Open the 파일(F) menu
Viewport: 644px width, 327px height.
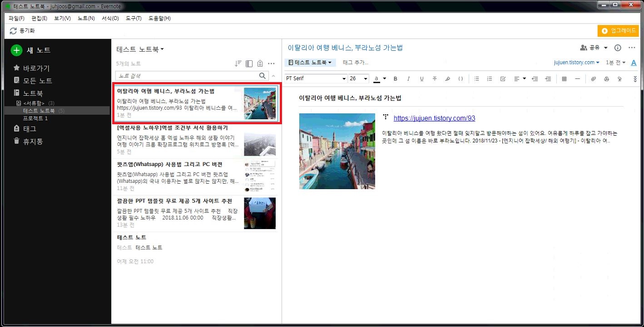coord(16,18)
